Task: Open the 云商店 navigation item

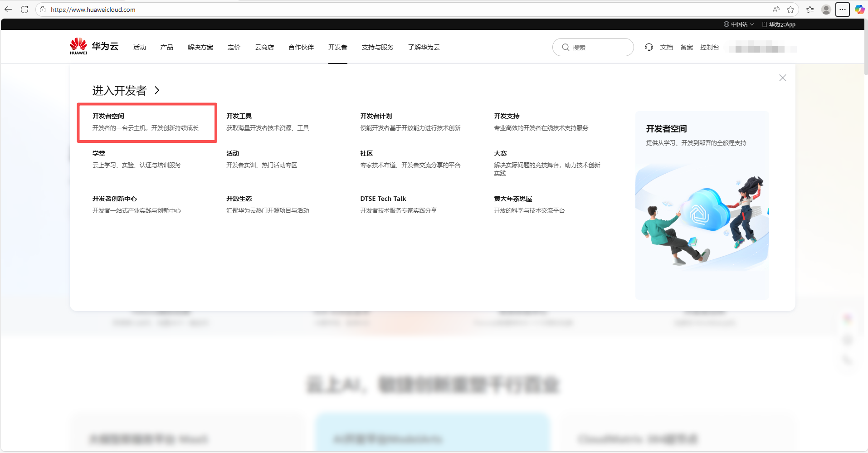Action: pos(264,47)
